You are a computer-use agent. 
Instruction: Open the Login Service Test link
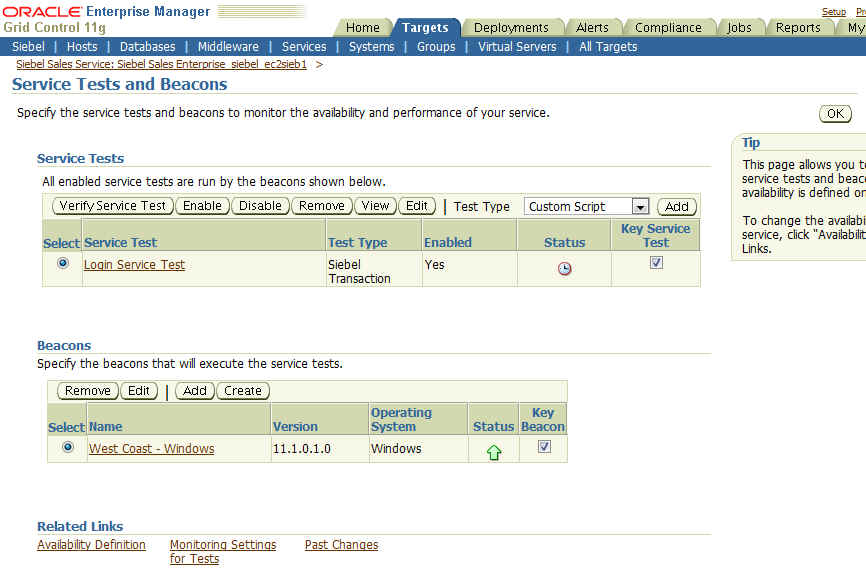[x=134, y=265]
